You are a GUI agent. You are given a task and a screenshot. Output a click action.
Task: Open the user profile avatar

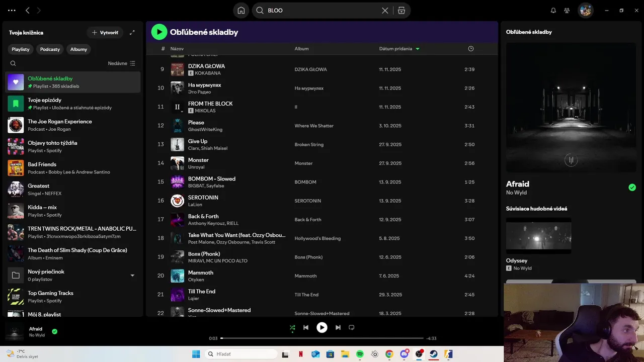click(x=585, y=10)
